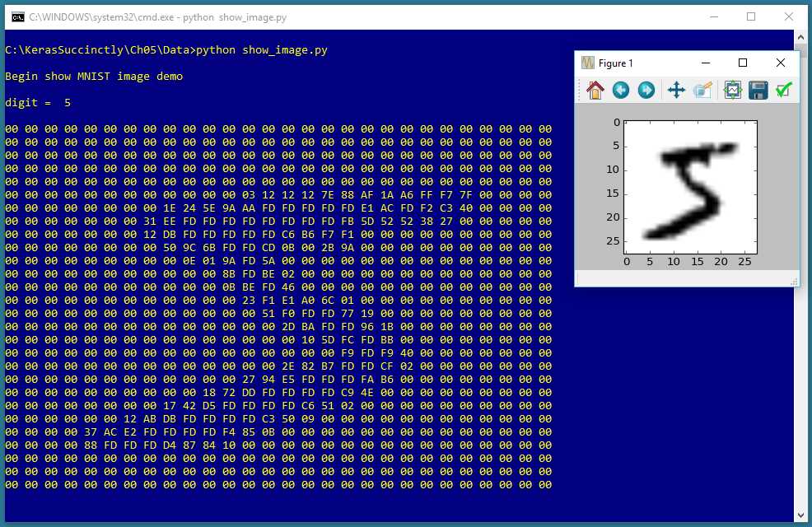Maximize the Figure 1 window

pos(742,63)
